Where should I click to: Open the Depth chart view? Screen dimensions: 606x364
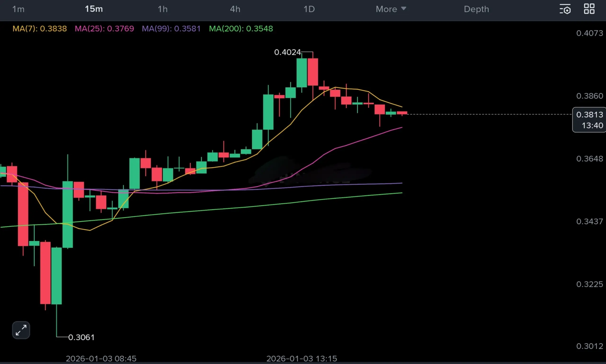click(x=476, y=9)
